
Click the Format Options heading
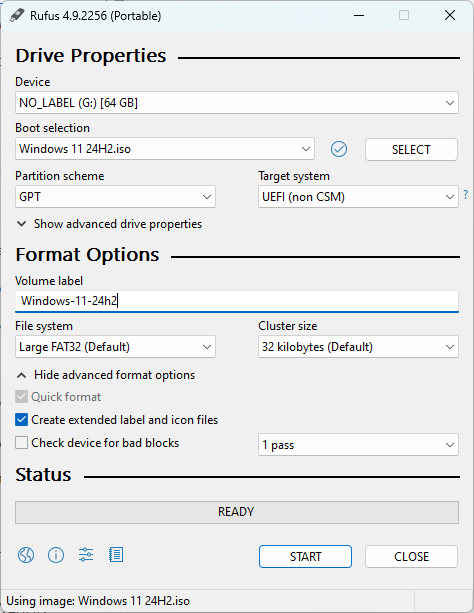[x=87, y=255]
